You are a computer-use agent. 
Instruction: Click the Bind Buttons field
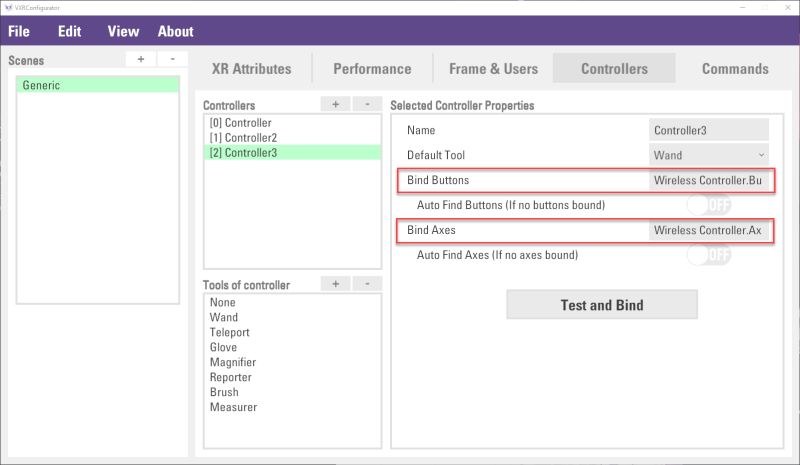point(709,180)
